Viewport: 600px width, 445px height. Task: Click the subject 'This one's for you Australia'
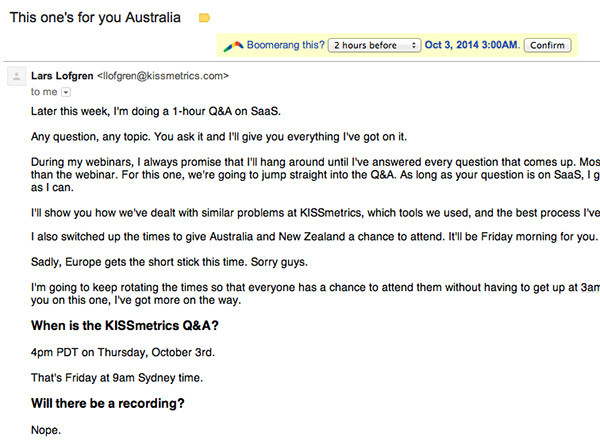pos(95,18)
